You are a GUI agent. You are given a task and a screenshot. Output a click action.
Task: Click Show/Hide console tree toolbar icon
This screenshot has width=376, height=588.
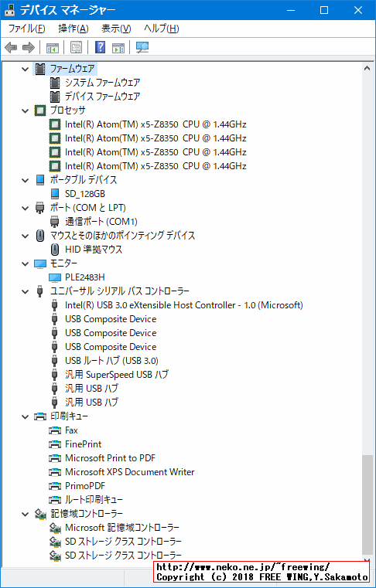point(53,47)
